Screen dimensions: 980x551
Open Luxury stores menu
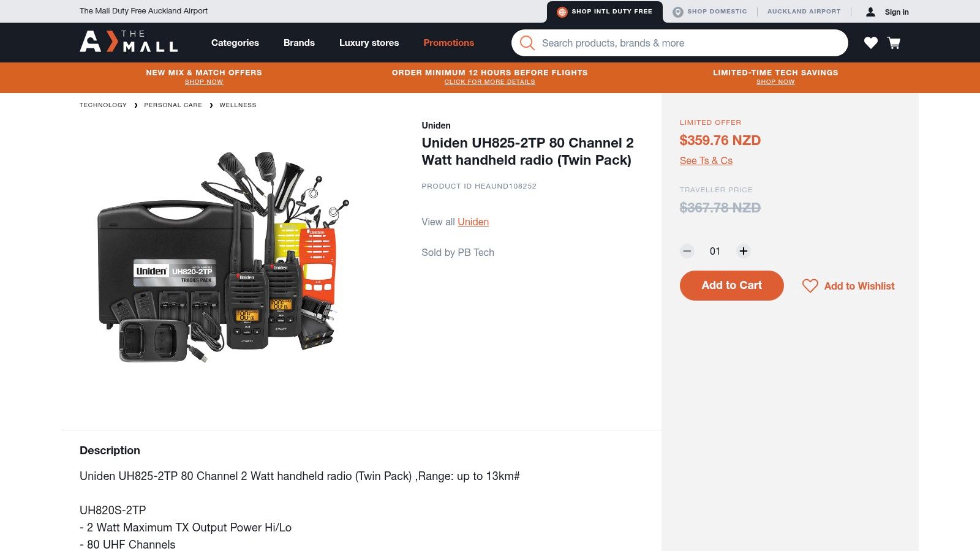coord(369,43)
